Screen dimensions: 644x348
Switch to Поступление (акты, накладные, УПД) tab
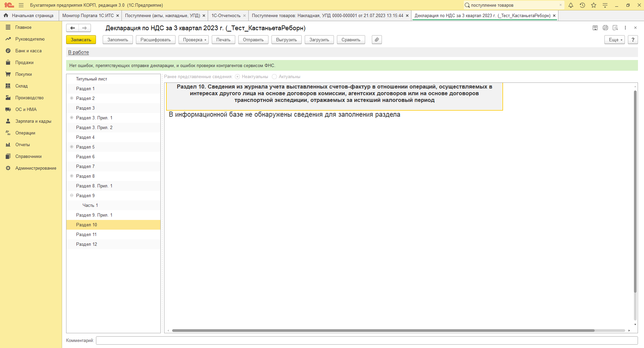pyautogui.click(x=162, y=16)
